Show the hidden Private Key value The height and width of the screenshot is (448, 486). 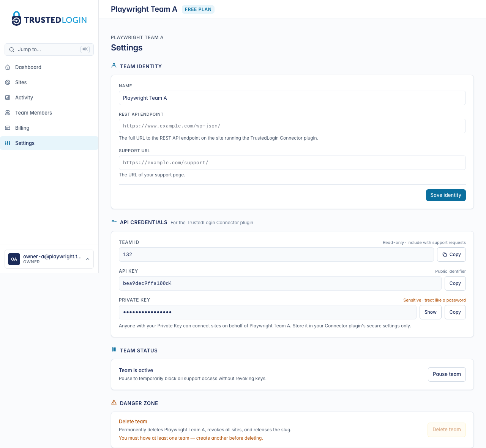pos(430,312)
